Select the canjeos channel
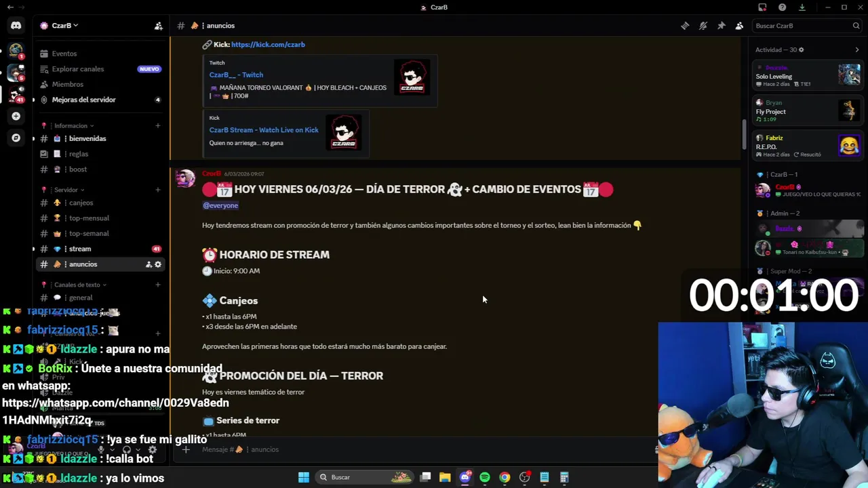Viewport: 868px width, 488px height. 100,203
